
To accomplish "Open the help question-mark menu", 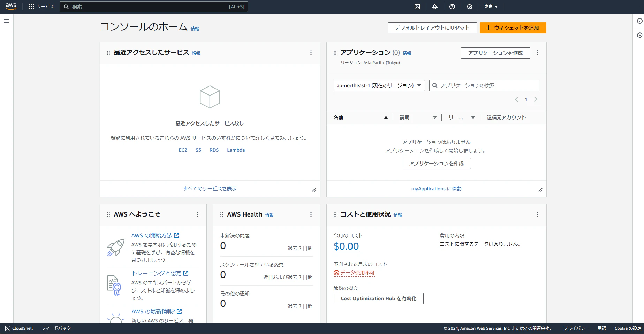I will pyautogui.click(x=452, y=7).
